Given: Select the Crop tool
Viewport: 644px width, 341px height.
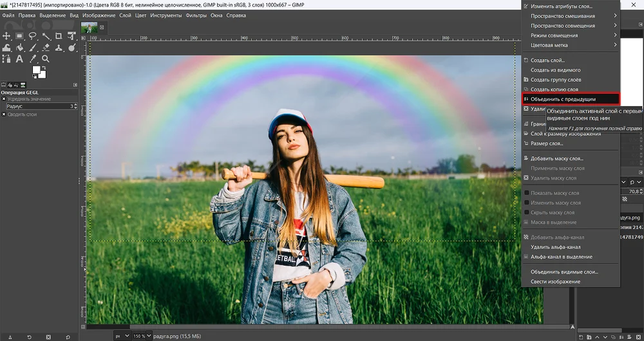Looking at the screenshot, I should coord(59,36).
